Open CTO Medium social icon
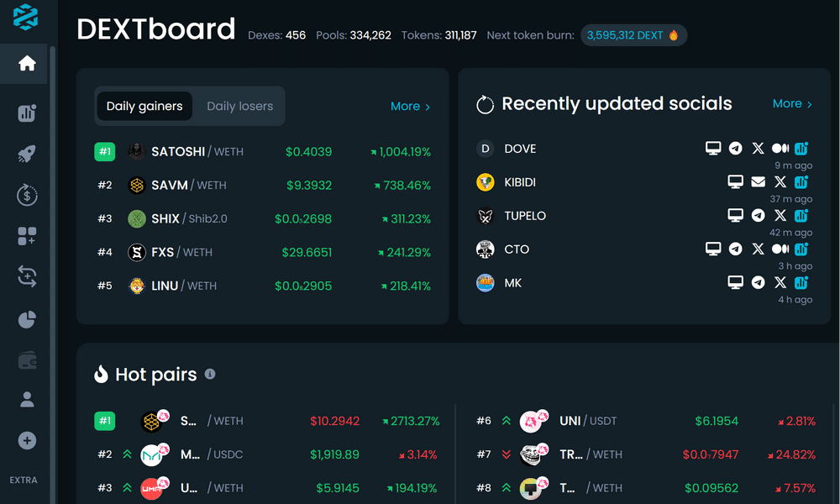 pyautogui.click(x=780, y=249)
